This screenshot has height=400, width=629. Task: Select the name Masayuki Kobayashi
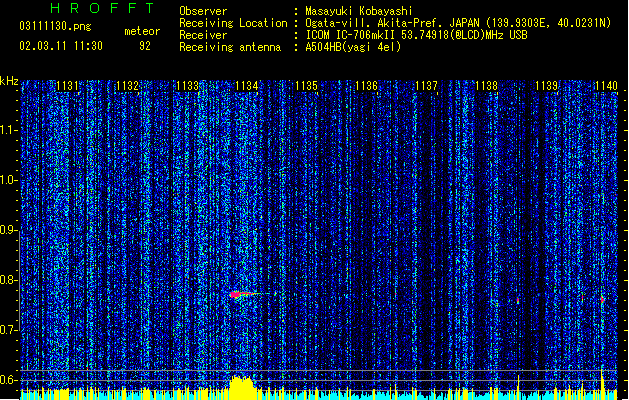[359, 11]
